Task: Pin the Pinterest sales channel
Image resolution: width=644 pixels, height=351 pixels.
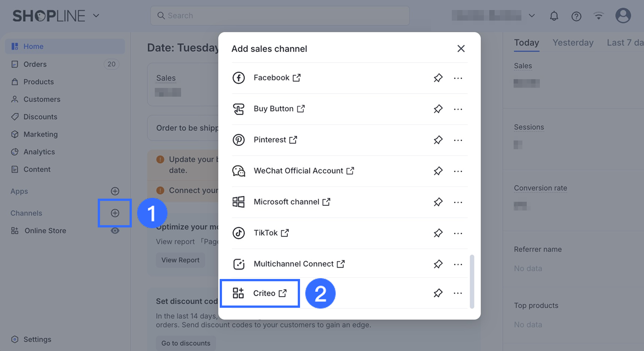Action: click(x=438, y=140)
